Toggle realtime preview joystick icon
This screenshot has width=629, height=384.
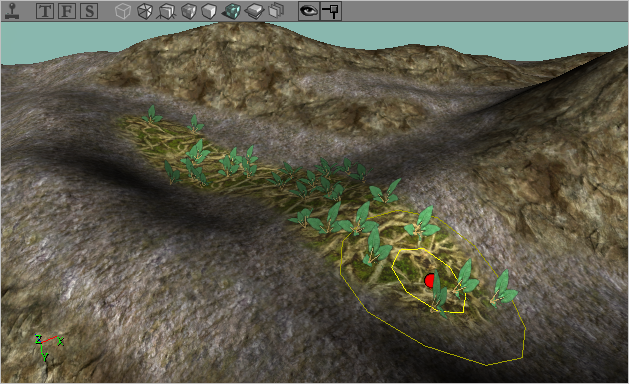12,11
